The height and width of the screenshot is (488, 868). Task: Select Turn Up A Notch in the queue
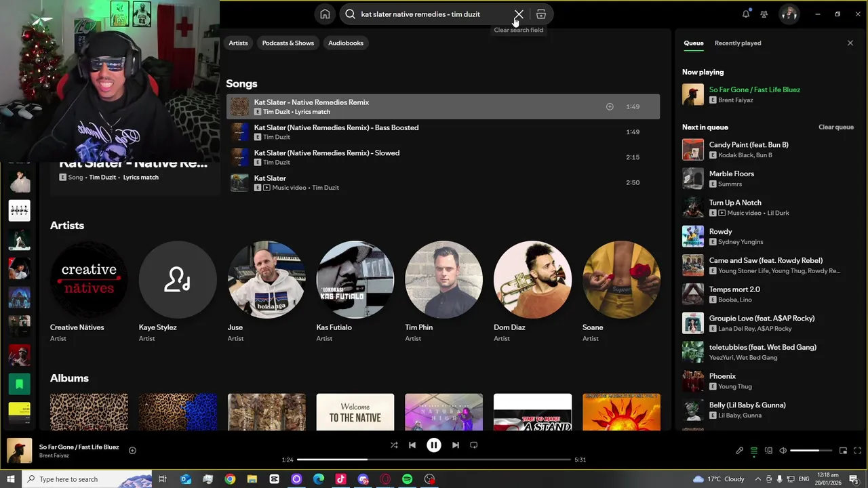[769, 207]
